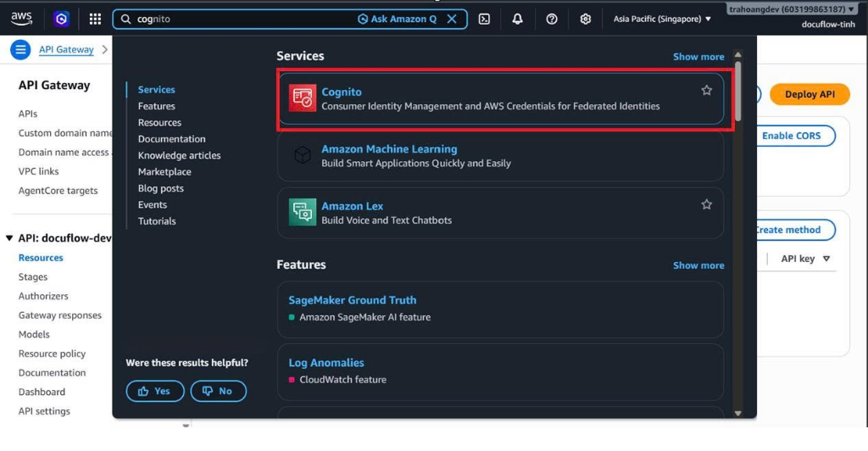Open VPC links in sidebar
This screenshot has width=868, height=451.
pyautogui.click(x=38, y=171)
